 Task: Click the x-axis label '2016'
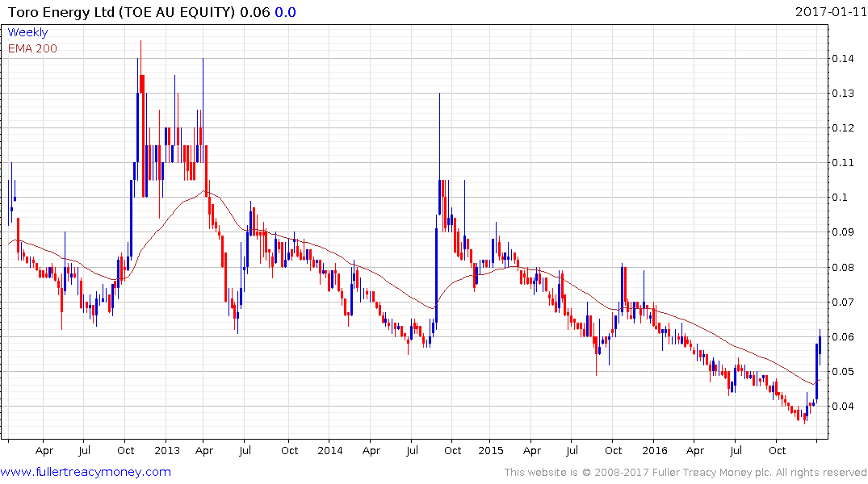[x=654, y=450]
